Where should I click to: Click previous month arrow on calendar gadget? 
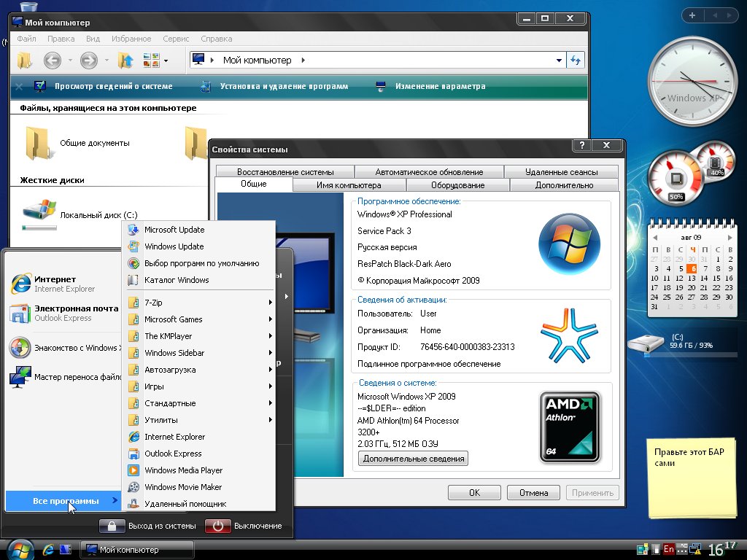655,237
